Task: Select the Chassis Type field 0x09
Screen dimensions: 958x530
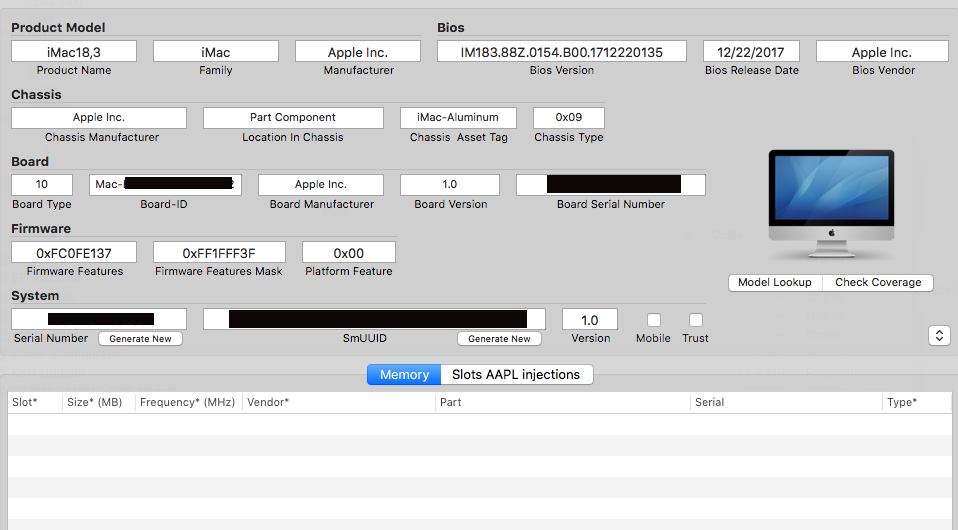Action: coord(569,117)
